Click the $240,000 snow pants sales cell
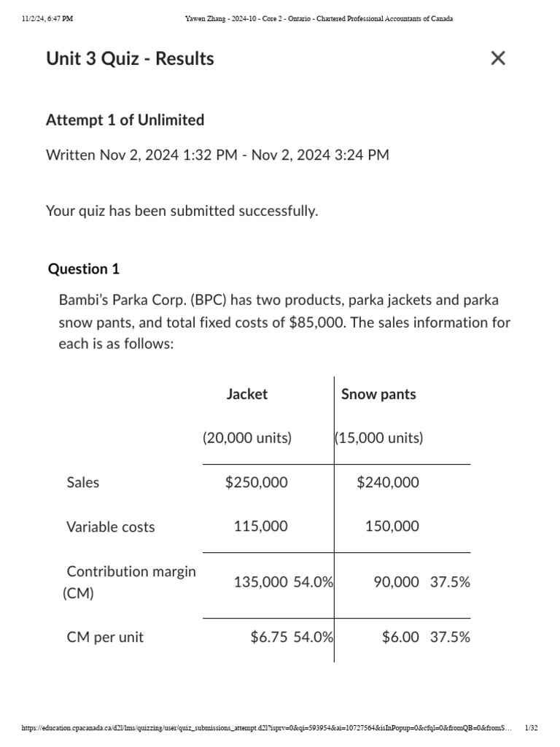Image resolution: width=560 pixels, height=747 pixels. tap(388, 482)
